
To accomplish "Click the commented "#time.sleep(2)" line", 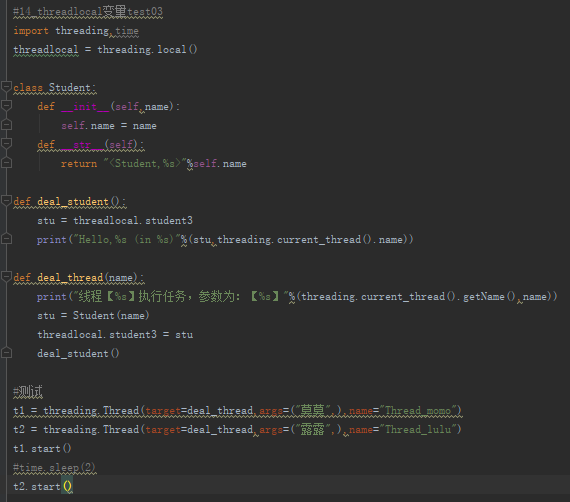I will 55,467.
